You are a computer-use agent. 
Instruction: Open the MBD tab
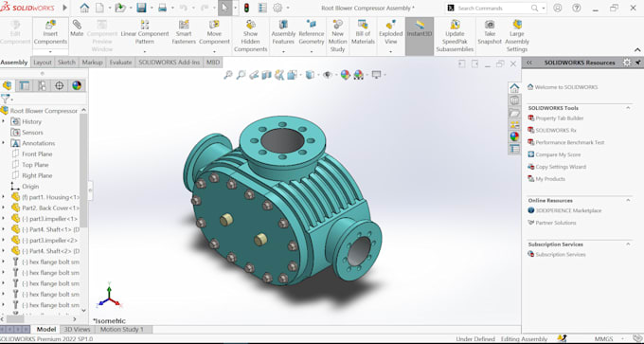point(213,63)
